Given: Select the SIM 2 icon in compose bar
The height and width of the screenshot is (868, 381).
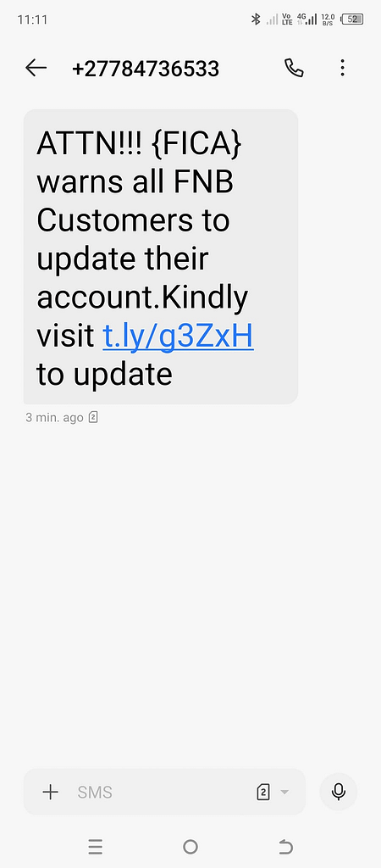Looking at the screenshot, I should point(263,793).
